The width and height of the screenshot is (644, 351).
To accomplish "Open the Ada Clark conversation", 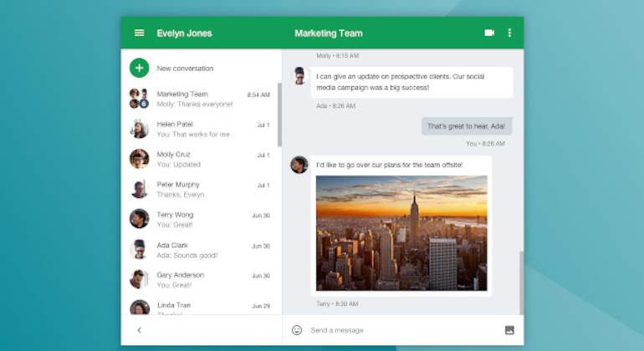I will click(200, 249).
